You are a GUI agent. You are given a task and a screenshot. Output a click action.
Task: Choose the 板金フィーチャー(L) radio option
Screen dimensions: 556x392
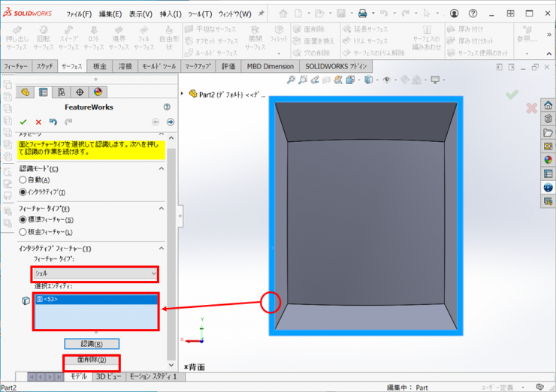23,232
